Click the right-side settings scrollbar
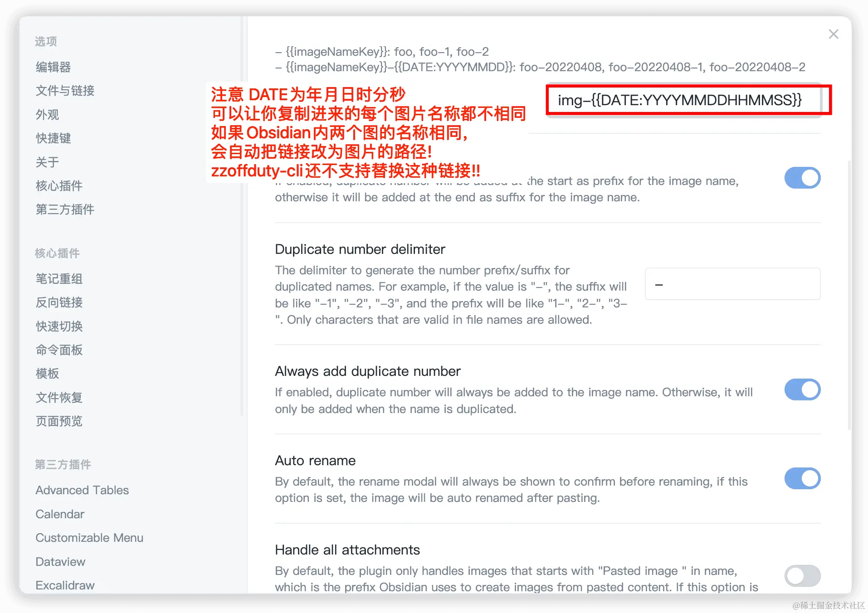This screenshot has width=868, height=613. 849,295
